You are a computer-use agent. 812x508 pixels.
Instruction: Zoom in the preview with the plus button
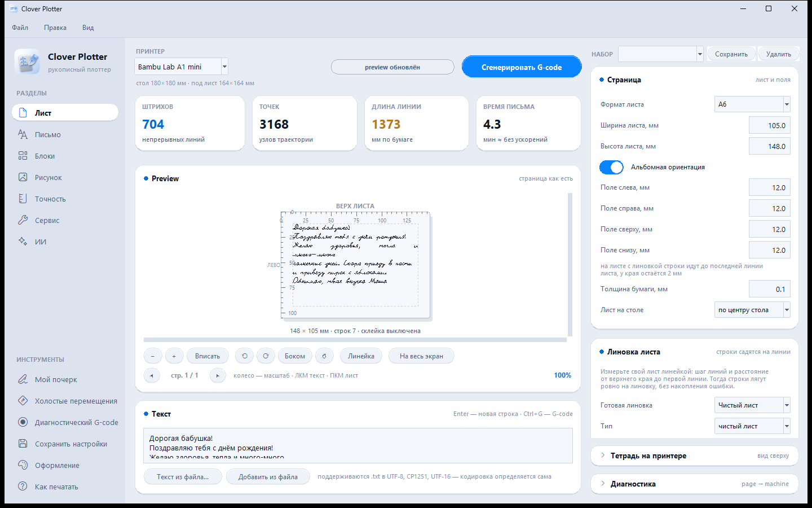tap(174, 356)
